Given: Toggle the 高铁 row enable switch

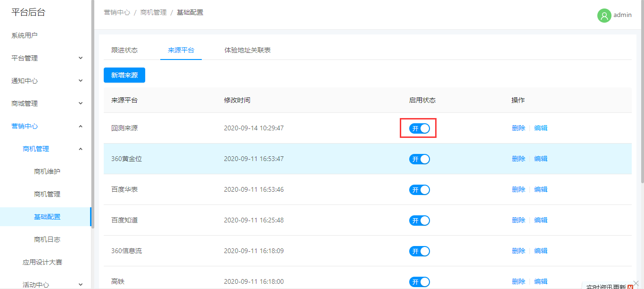Looking at the screenshot, I should (420, 282).
